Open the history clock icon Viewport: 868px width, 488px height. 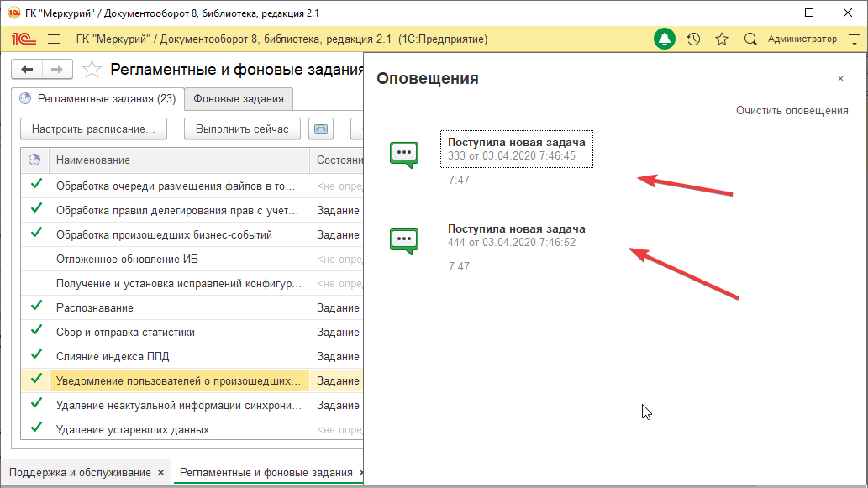point(693,39)
